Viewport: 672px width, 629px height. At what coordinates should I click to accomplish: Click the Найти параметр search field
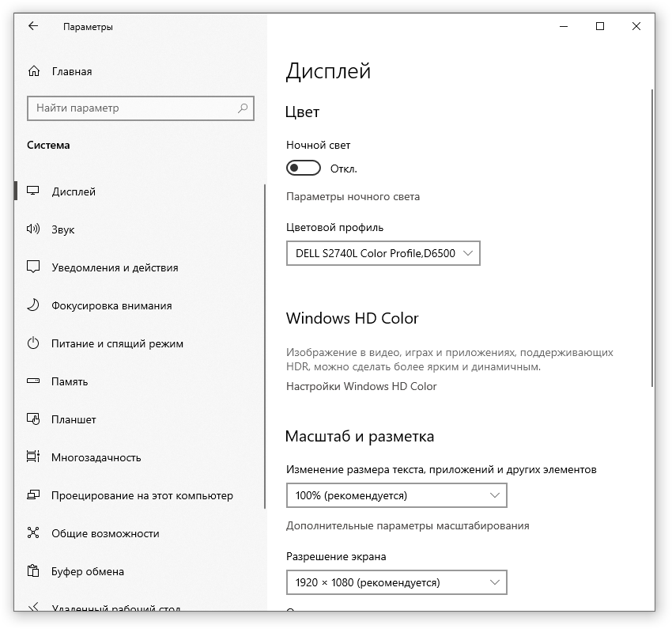click(130, 108)
